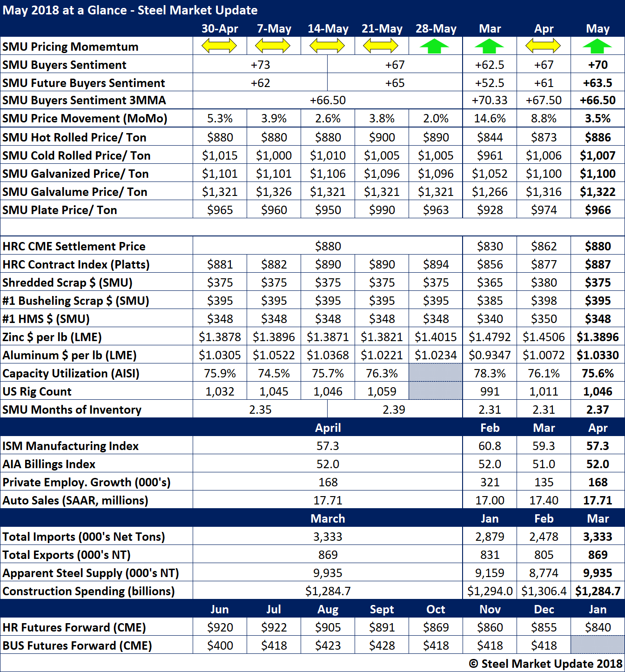Select the shaded Jan BUS Futures cell

(x=598, y=645)
